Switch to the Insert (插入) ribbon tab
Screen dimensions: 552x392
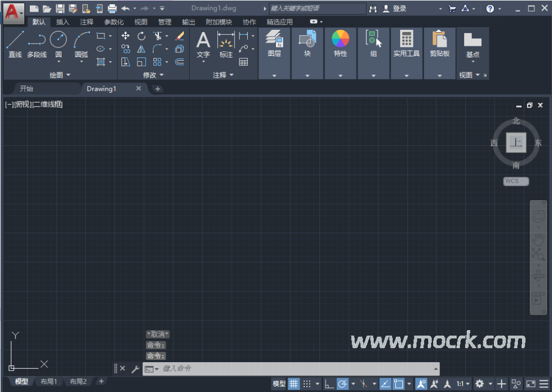tap(63, 22)
